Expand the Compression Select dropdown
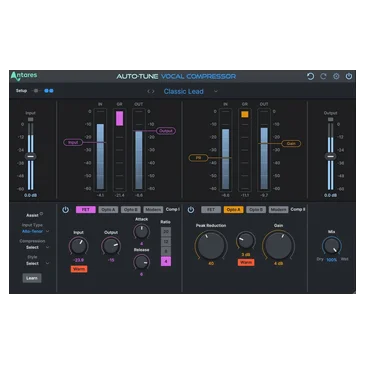This screenshot has height=365, width=365. [x=37, y=247]
